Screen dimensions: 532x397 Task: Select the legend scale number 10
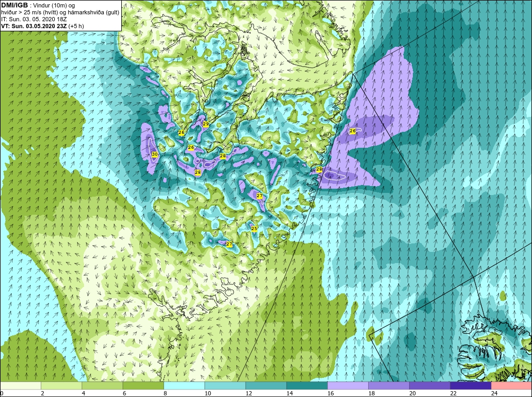pos(208,393)
